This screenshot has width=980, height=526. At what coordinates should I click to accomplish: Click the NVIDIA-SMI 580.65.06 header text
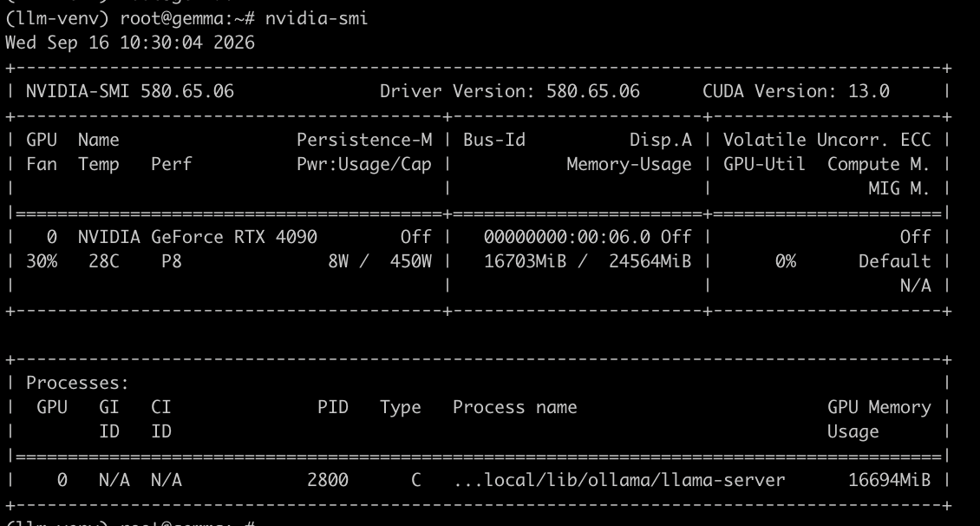coord(130,91)
